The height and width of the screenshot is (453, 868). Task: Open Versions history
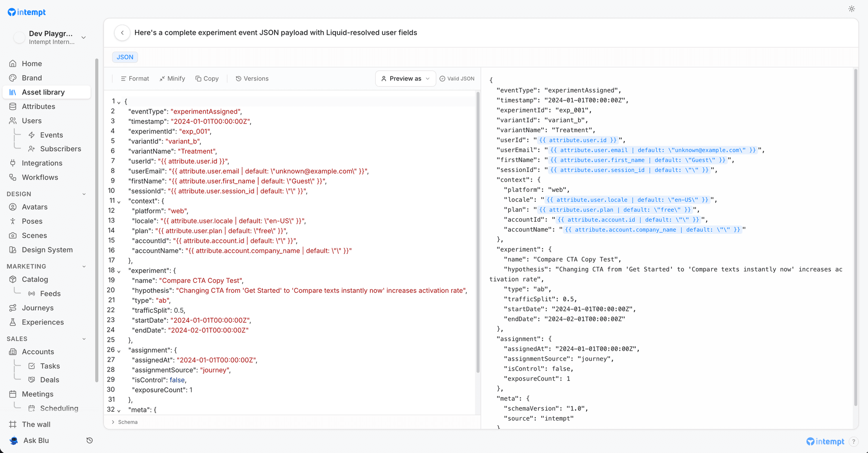click(252, 79)
